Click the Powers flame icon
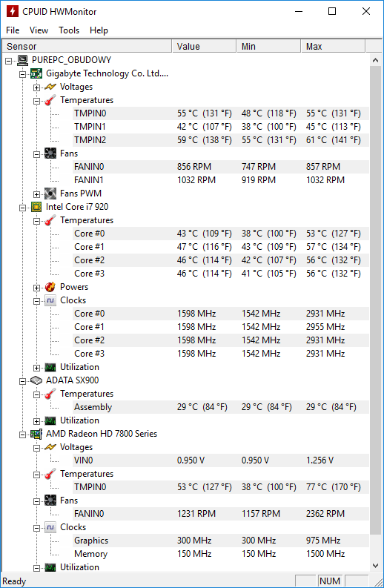The width and height of the screenshot is (384, 588). click(50, 287)
